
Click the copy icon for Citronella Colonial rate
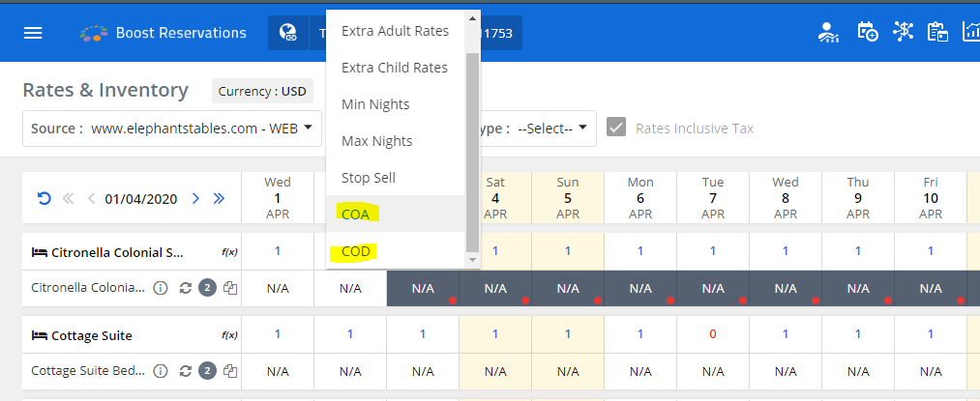pos(230,288)
